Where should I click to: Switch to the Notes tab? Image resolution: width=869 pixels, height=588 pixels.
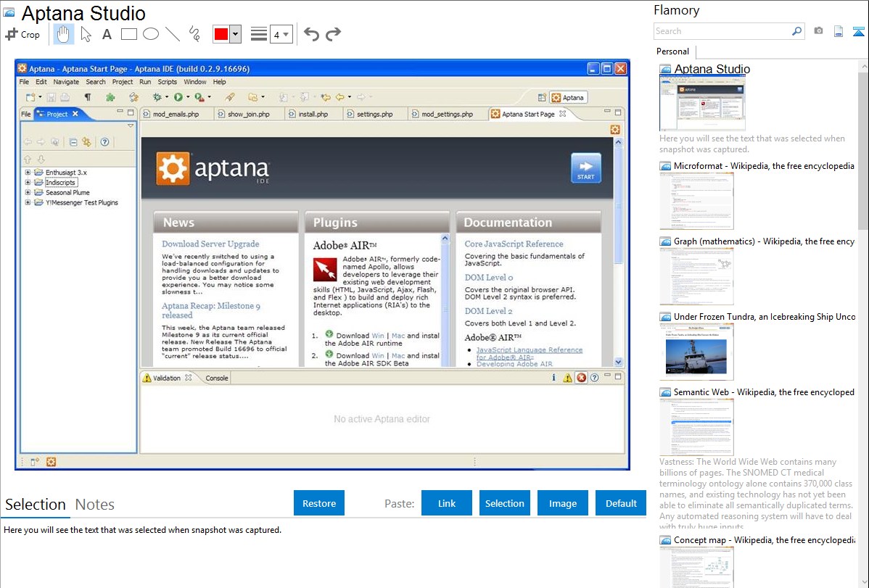[x=95, y=505]
